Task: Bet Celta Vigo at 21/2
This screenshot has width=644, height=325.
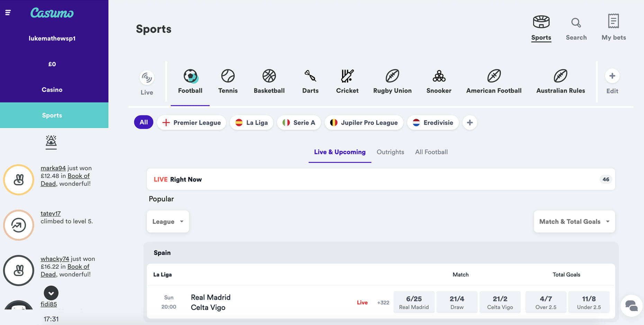Action: click(500, 302)
